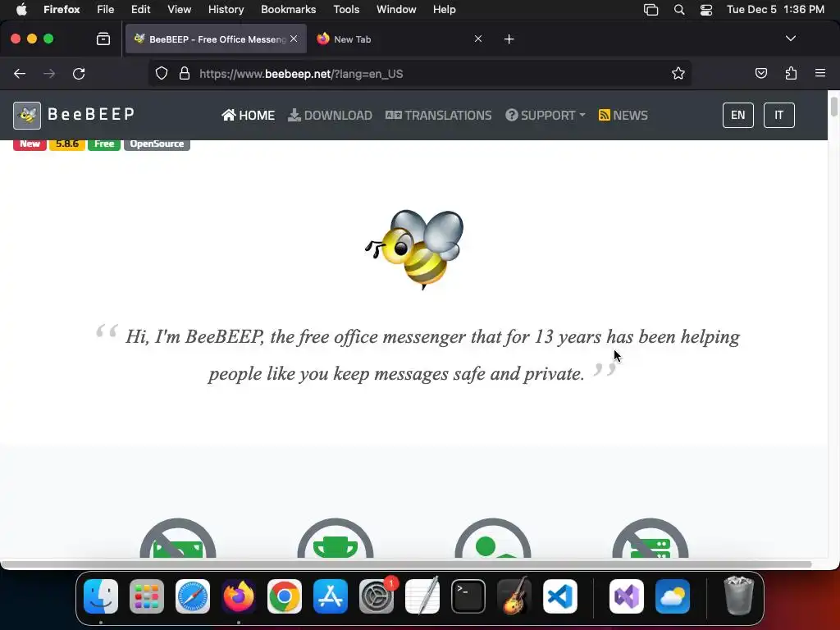Open the Edit menu

point(140,9)
